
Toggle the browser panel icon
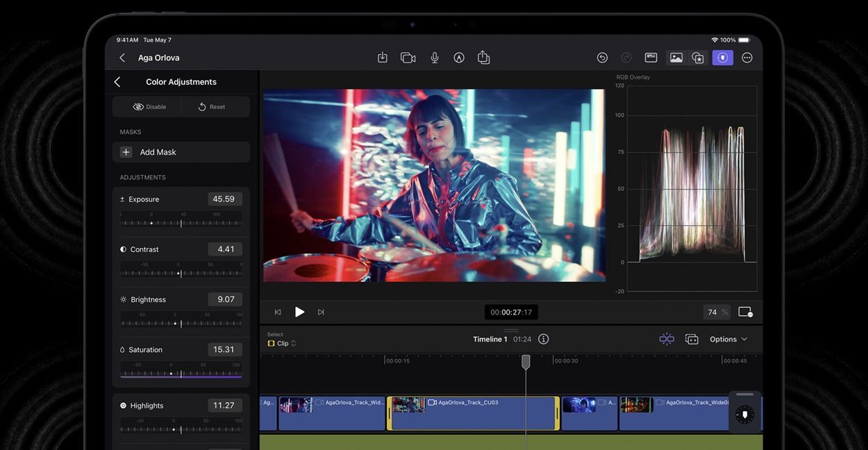click(x=651, y=58)
